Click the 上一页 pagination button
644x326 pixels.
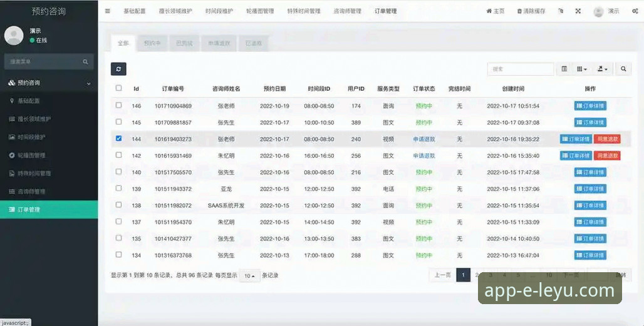click(443, 275)
